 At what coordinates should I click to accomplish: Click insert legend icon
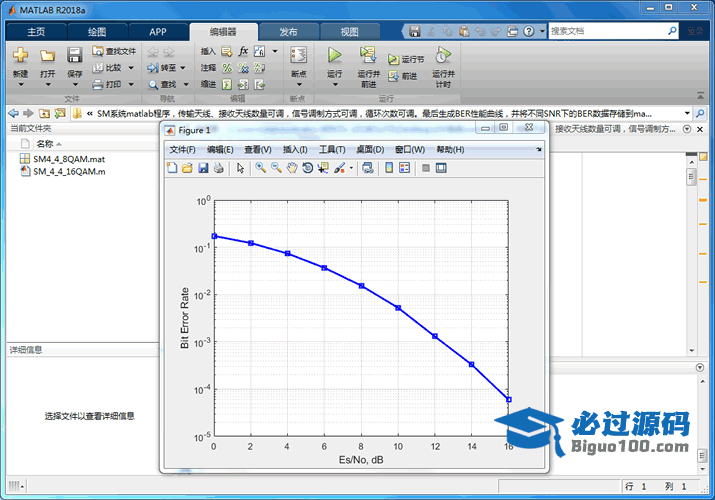click(x=404, y=168)
